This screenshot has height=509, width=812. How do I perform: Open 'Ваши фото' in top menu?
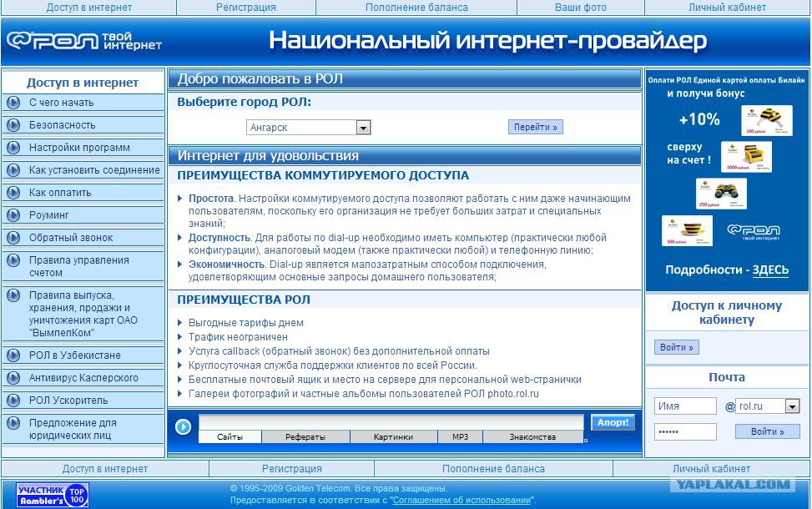pyautogui.click(x=581, y=8)
